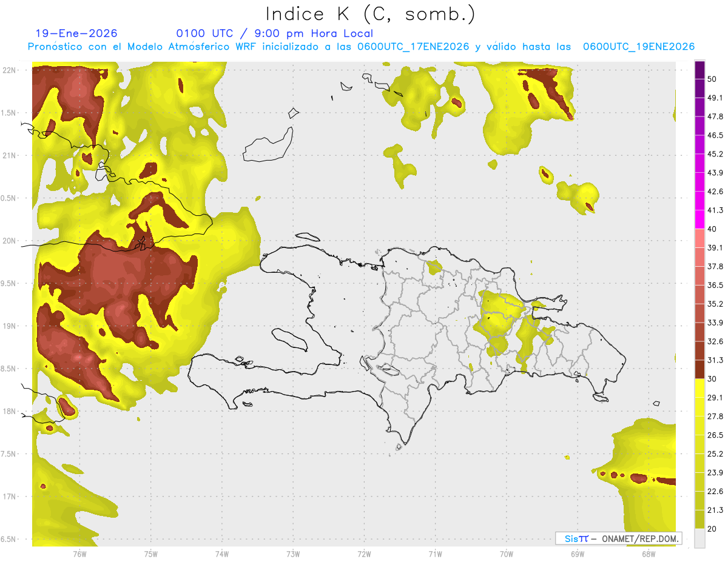
Task: Click the longitude label '74W'
Action: pyautogui.click(x=222, y=554)
